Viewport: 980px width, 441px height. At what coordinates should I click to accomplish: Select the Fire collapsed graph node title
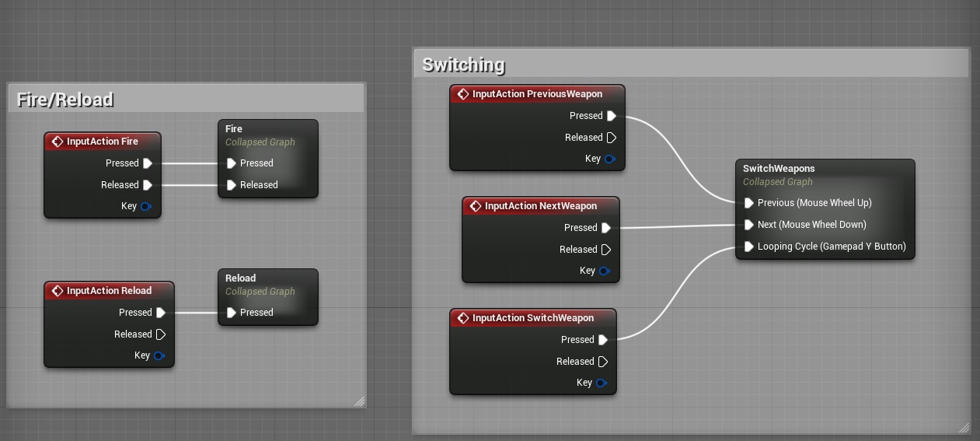point(234,129)
